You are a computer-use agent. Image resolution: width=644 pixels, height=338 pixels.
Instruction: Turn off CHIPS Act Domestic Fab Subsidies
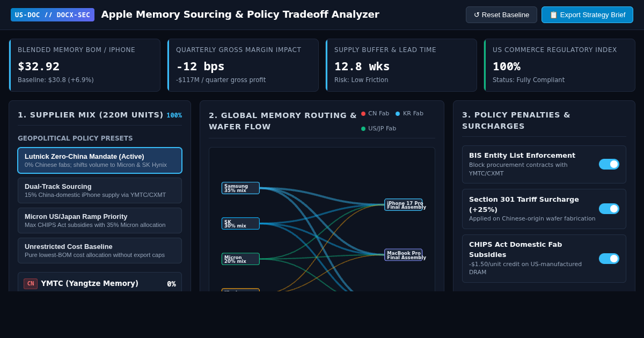click(x=609, y=259)
